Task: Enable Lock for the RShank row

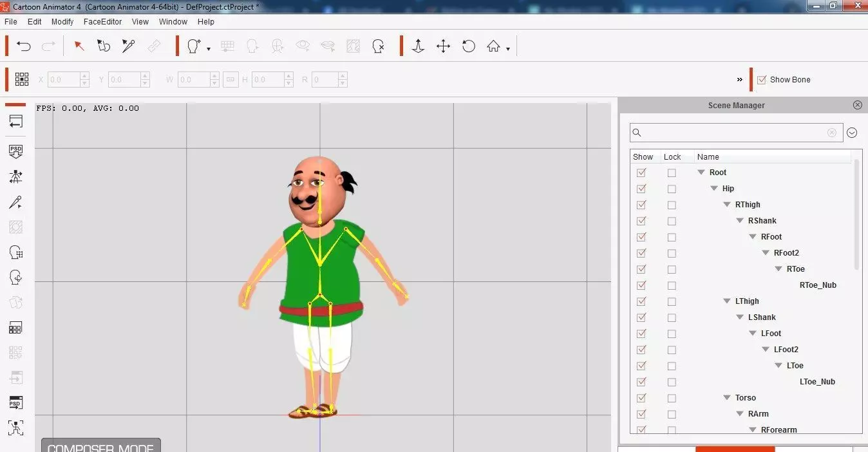Action: (x=672, y=221)
